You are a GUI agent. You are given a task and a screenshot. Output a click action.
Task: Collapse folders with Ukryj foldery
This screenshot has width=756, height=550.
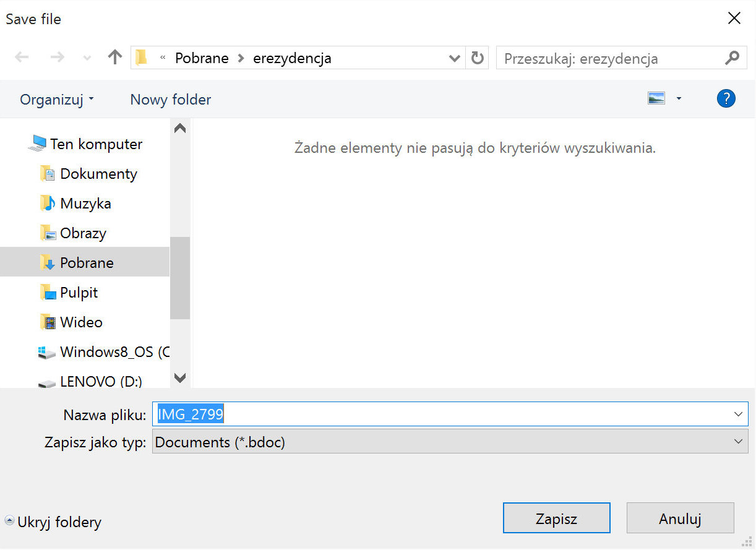(53, 522)
